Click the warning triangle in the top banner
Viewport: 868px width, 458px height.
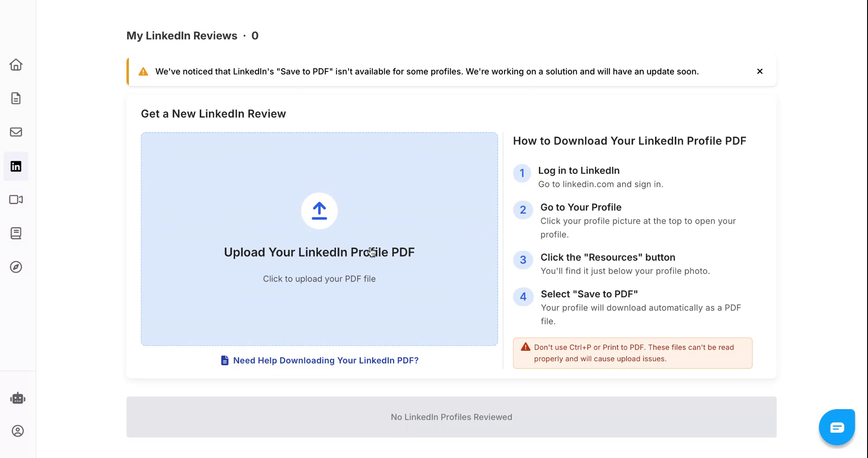click(143, 71)
